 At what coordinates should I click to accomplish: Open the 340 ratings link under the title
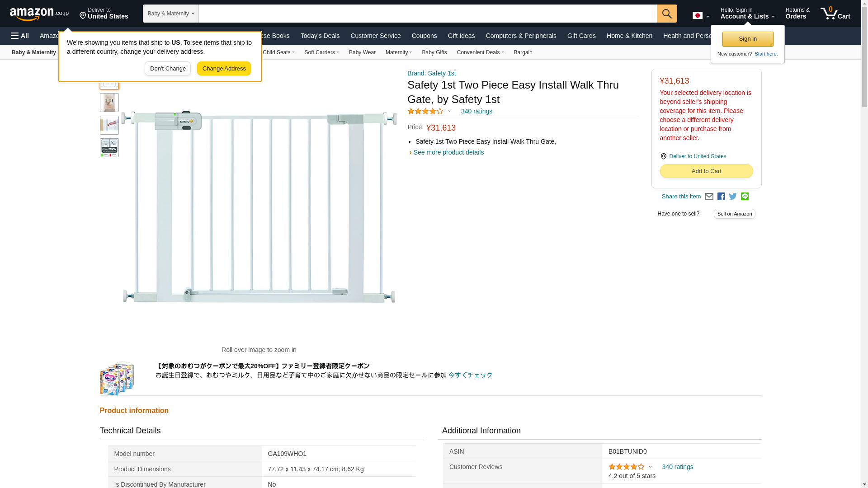pos(476,111)
